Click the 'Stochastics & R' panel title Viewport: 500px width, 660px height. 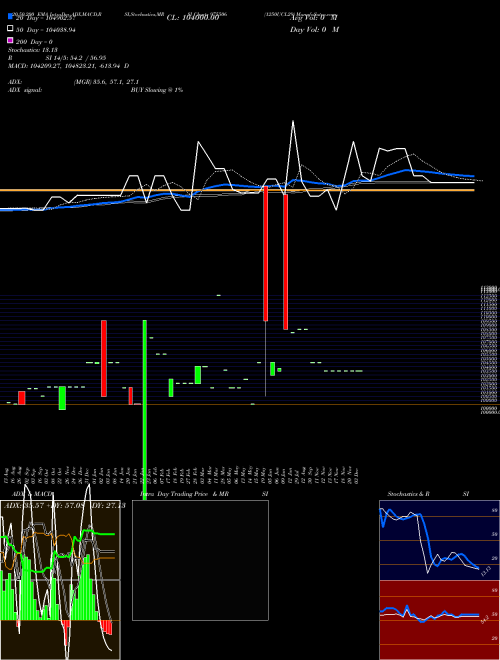point(408,494)
